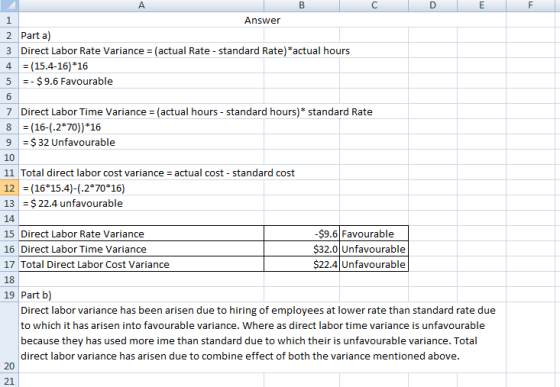Select row 10 header

9,157
